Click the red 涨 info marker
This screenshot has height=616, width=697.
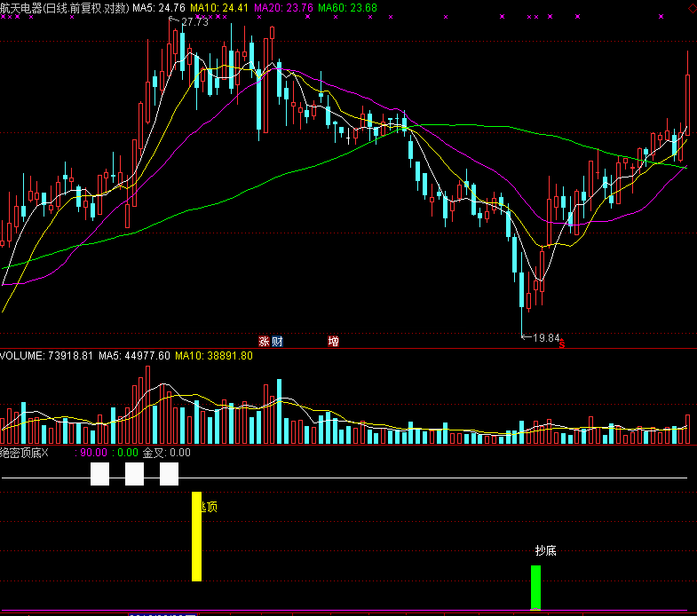[264, 341]
